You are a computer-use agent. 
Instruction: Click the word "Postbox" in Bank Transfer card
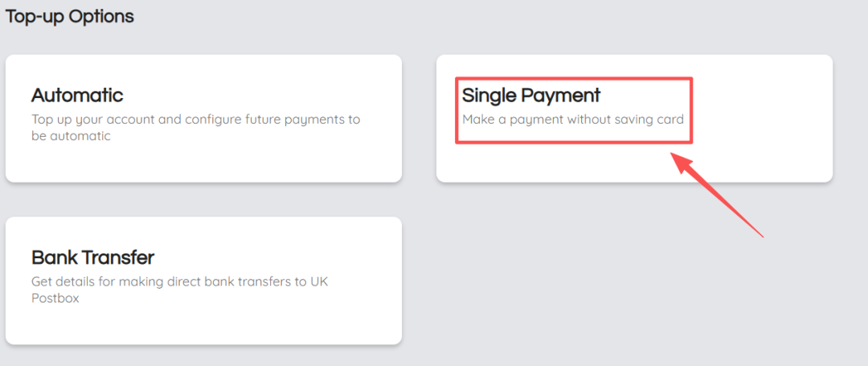[55, 298]
